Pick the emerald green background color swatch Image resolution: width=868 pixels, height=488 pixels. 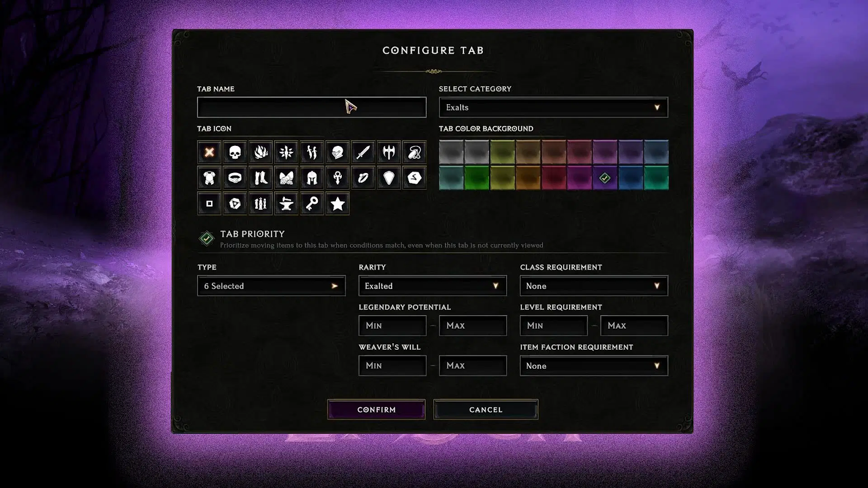click(x=656, y=178)
